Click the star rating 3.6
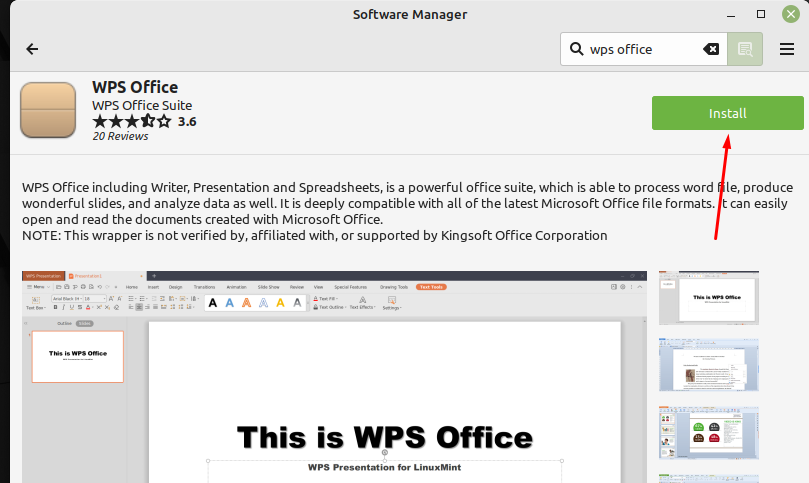 click(x=144, y=122)
